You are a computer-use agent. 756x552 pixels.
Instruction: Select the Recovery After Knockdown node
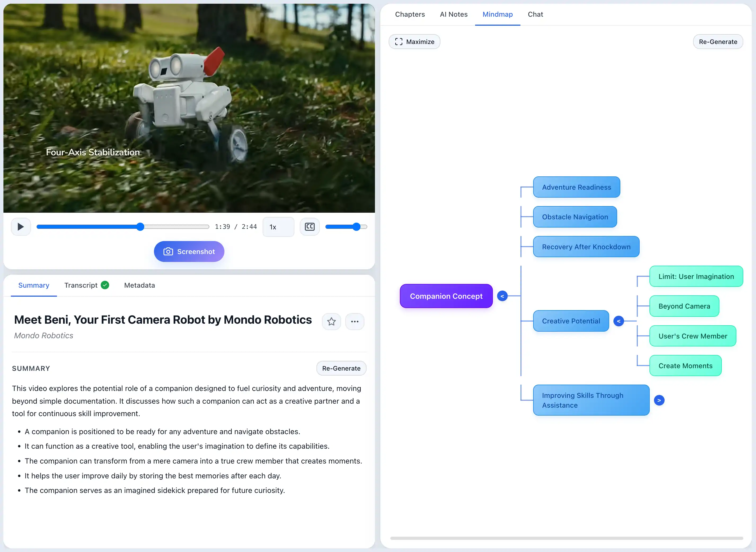[x=586, y=247]
